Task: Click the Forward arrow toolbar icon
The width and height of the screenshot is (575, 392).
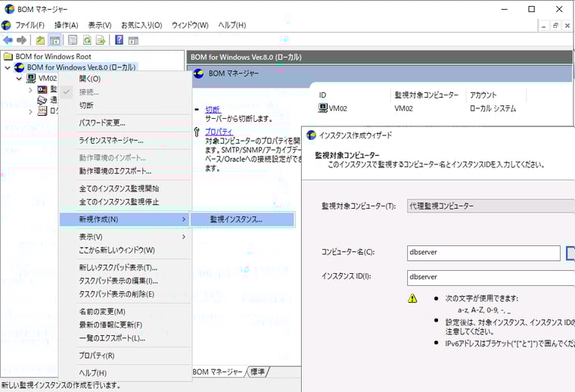Action: pyautogui.click(x=21, y=40)
